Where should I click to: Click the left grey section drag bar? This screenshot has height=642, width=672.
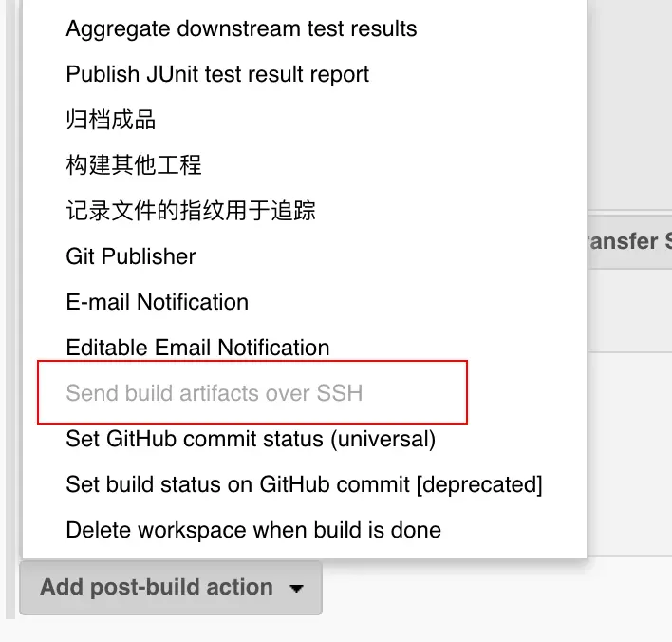(x=10, y=285)
